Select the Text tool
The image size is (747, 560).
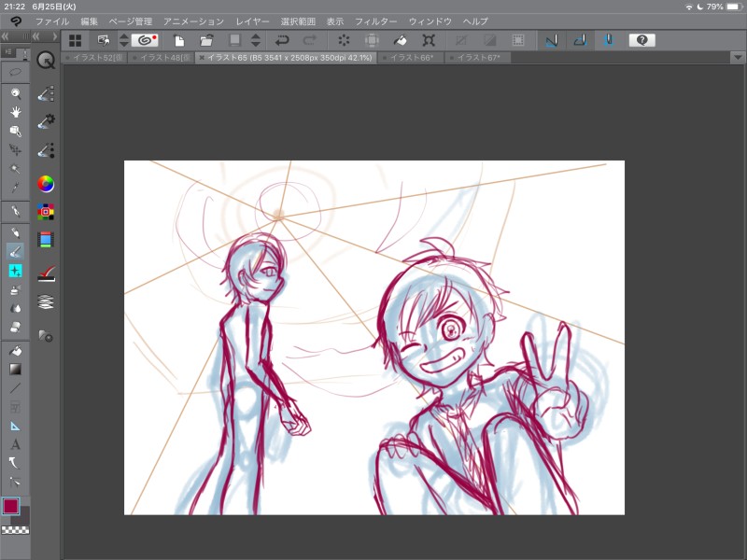(15, 444)
